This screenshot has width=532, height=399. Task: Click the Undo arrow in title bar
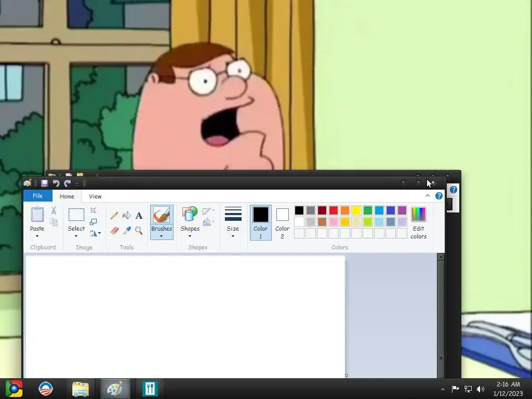point(56,183)
